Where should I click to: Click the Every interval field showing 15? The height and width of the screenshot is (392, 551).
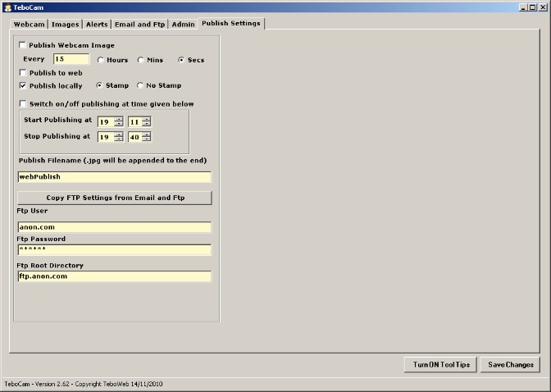(71, 59)
